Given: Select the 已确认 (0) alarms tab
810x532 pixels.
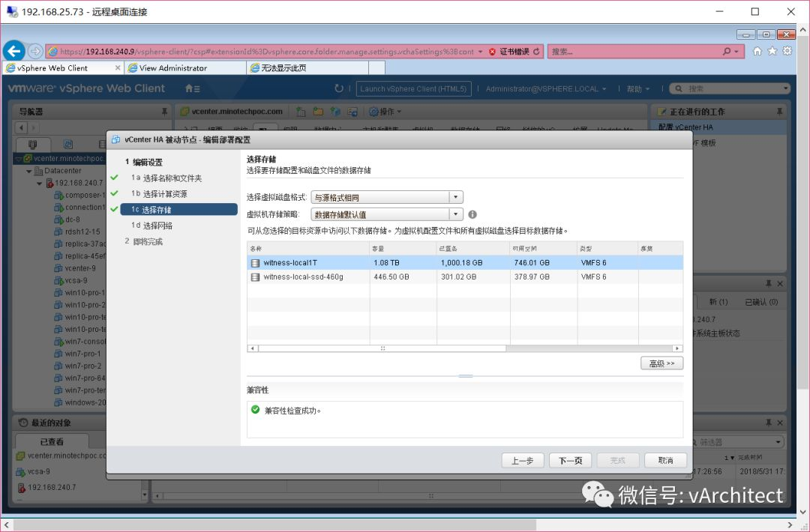Looking at the screenshot, I should (x=761, y=302).
